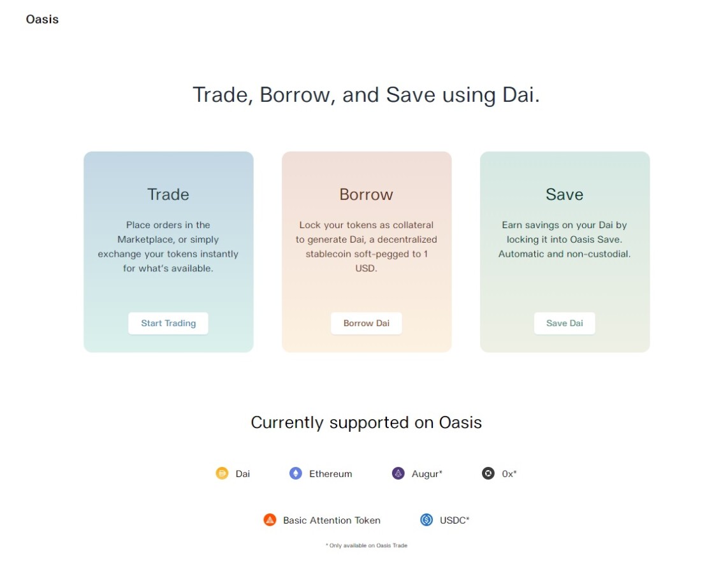Click the Start Trading button
728x565 pixels.
(168, 323)
